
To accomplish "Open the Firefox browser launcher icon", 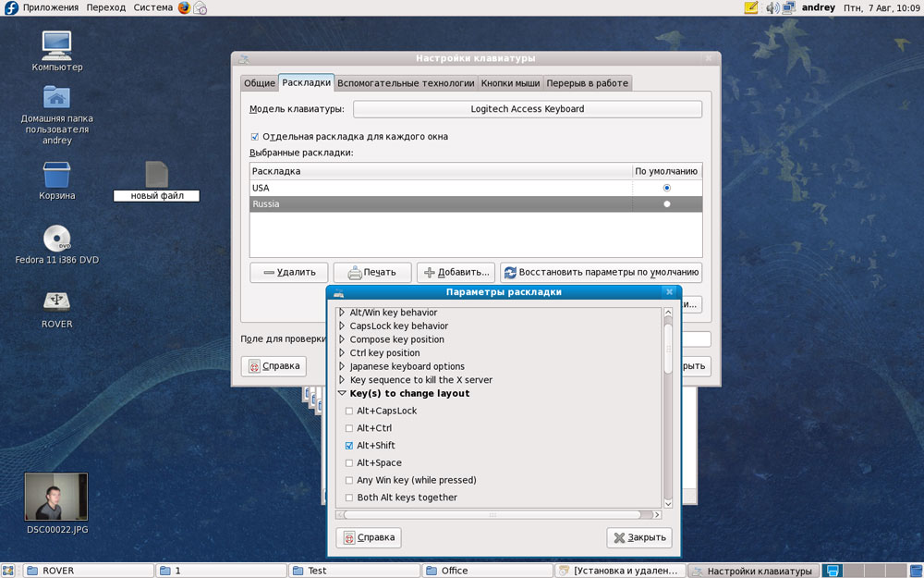I will tap(184, 7).
